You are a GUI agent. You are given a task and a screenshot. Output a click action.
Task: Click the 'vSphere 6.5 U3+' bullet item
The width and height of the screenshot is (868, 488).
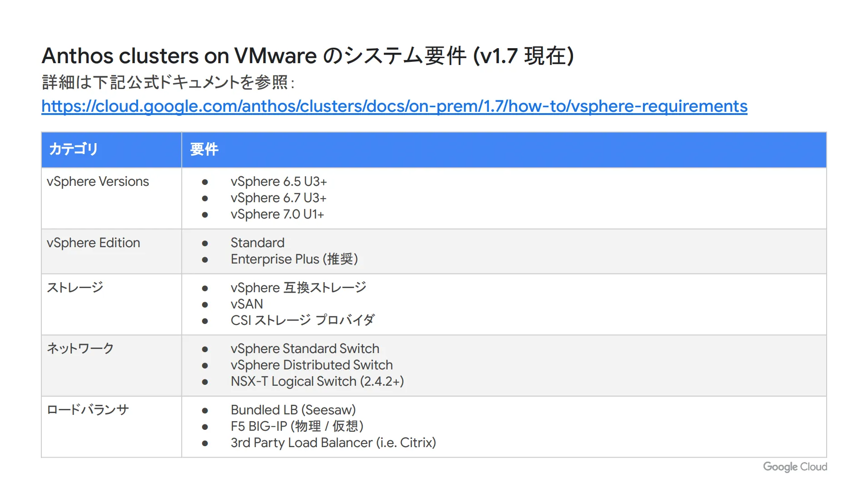coord(279,182)
